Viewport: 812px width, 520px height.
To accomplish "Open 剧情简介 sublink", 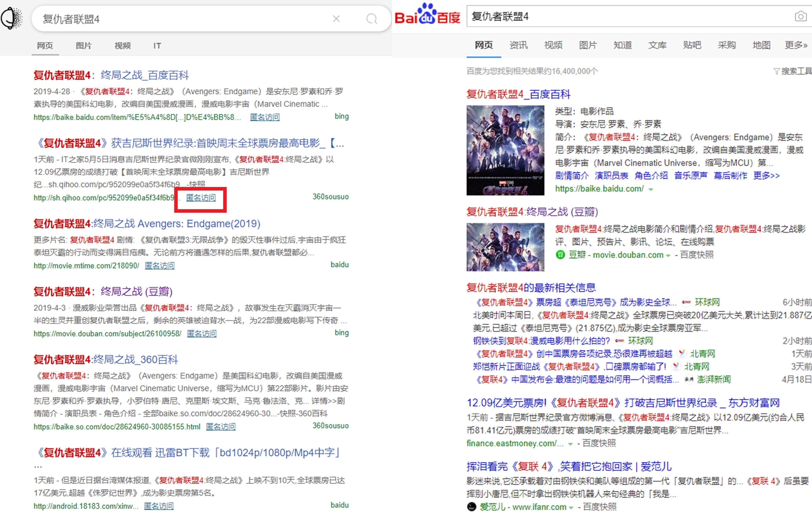I will tap(572, 176).
